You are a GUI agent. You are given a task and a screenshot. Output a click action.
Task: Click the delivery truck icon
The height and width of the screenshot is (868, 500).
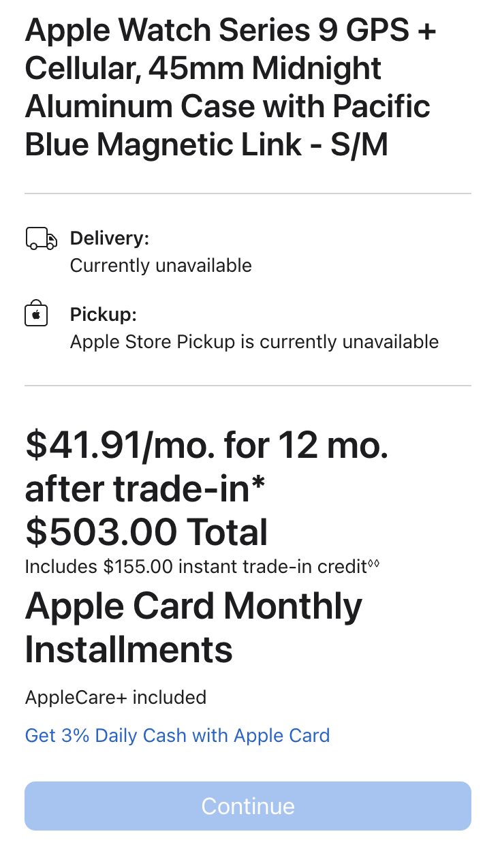coord(41,239)
